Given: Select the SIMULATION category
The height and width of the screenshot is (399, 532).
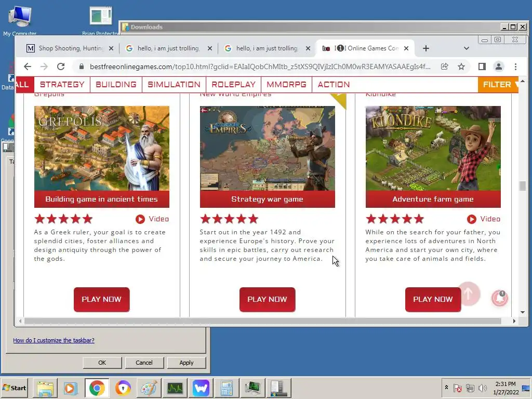Looking at the screenshot, I should pyautogui.click(x=174, y=85).
